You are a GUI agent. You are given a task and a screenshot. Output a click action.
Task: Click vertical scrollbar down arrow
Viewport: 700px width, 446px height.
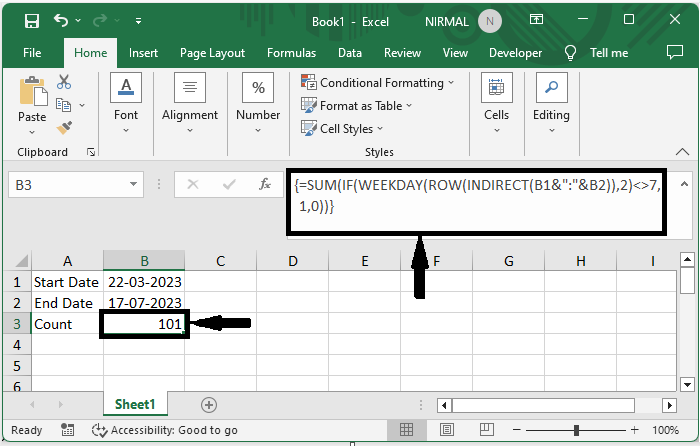[687, 384]
